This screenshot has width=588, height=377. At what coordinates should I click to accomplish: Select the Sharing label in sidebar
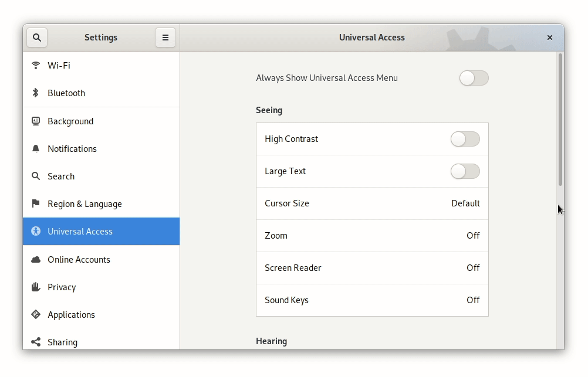tap(63, 342)
